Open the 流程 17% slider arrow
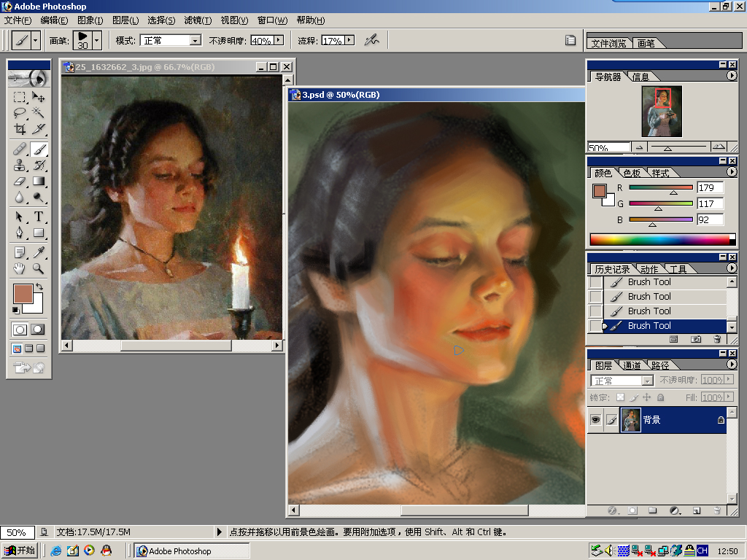747x560 pixels. tap(350, 41)
